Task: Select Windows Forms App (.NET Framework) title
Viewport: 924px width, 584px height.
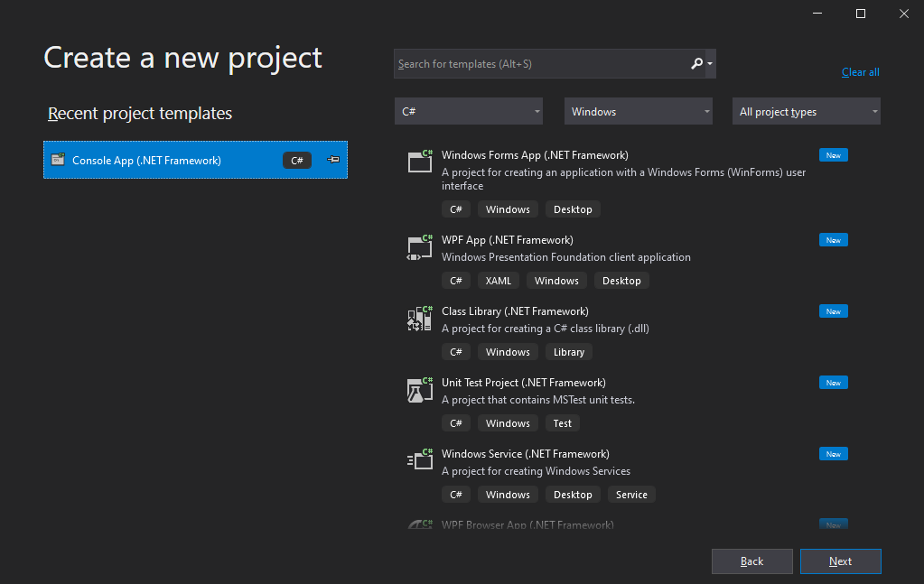Action: 535,155
